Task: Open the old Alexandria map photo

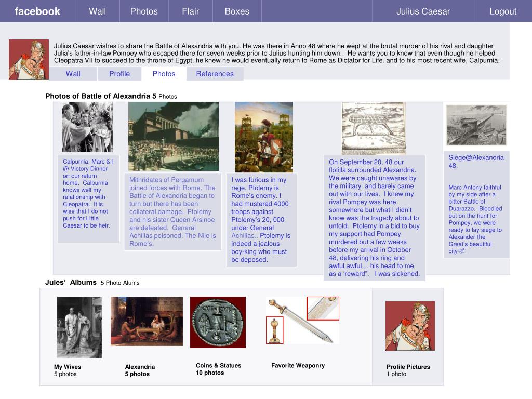Action: pyautogui.click(x=374, y=129)
